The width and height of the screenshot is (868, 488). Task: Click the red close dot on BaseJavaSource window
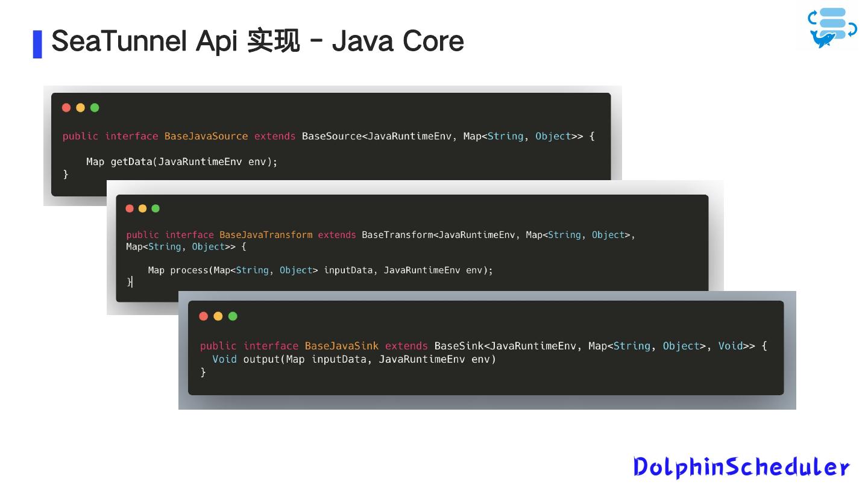(66, 107)
